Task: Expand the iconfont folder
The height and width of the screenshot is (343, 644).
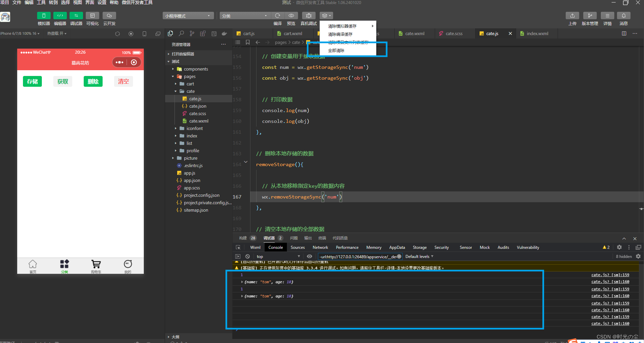Action: tap(198, 128)
